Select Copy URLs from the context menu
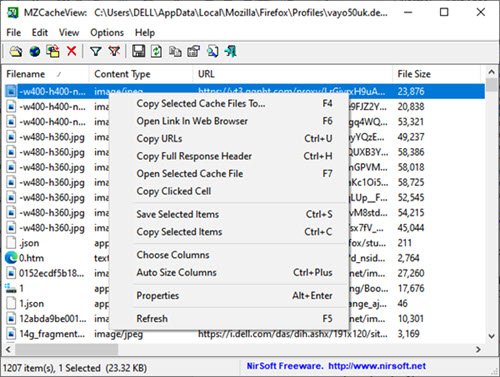The image size is (500, 377). point(230,139)
